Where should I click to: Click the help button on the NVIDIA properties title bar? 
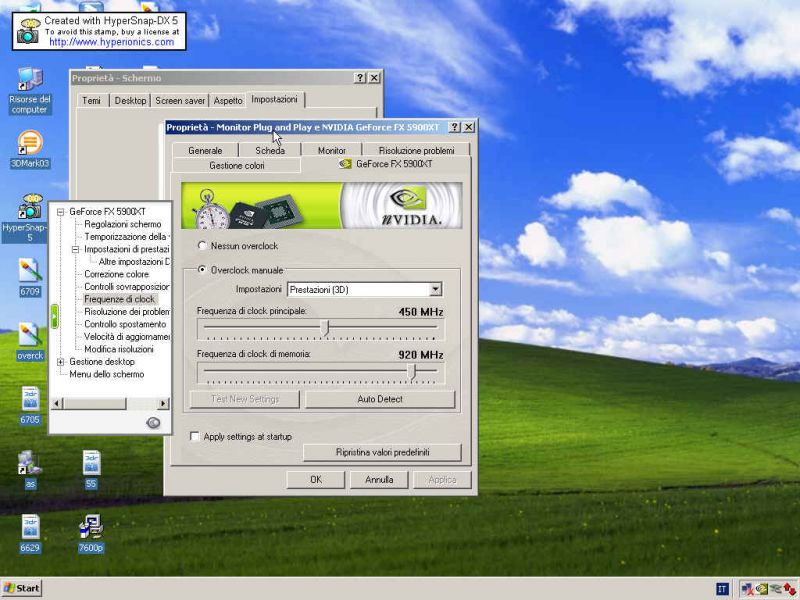454,127
